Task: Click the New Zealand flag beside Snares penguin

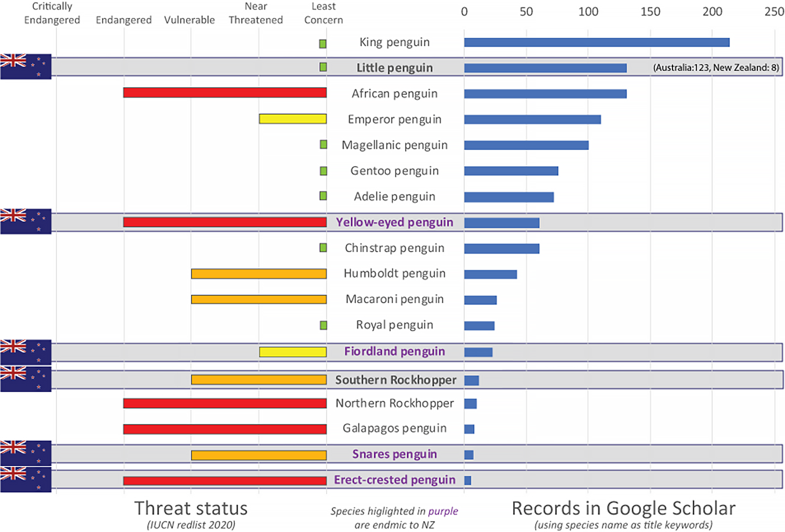Action: 26,453
